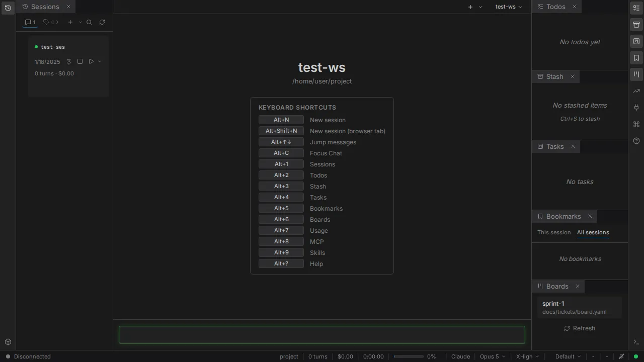644x362 pixels.
Task: Click the Disconnected status indicator
Action: (x=28, y=356)
